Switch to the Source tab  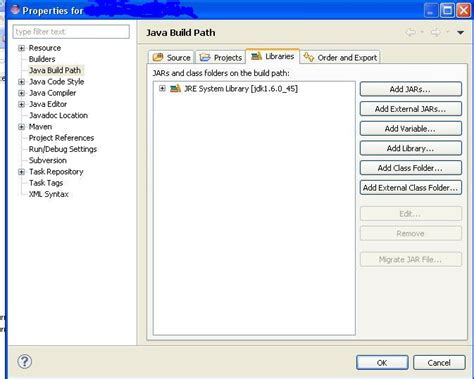(171, 57)
